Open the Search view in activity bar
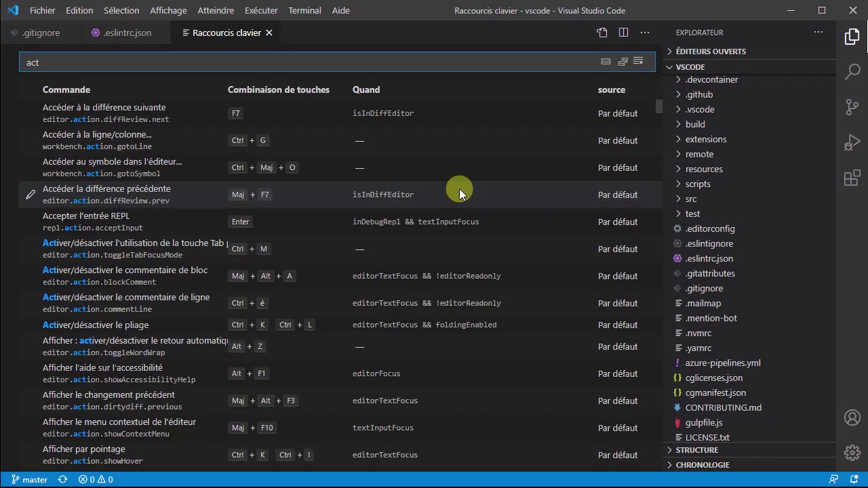This screenshot has height=488, width=868. [x=852, y=72]
